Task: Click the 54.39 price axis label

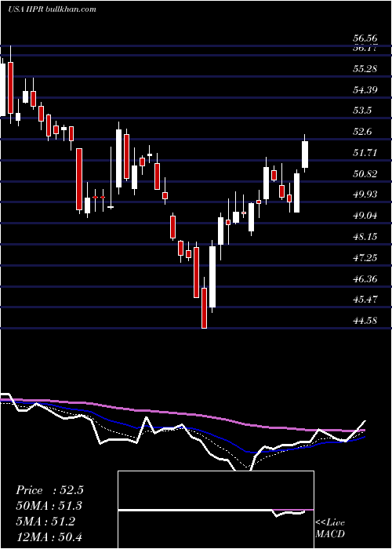Action: pyautogui.click(x=365, y=90)
